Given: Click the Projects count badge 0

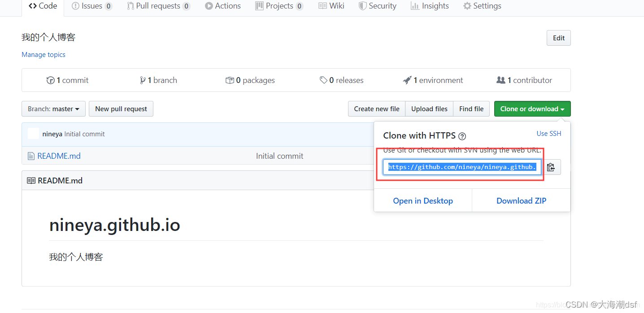Looking at the screenshot, I should point(299,6).
